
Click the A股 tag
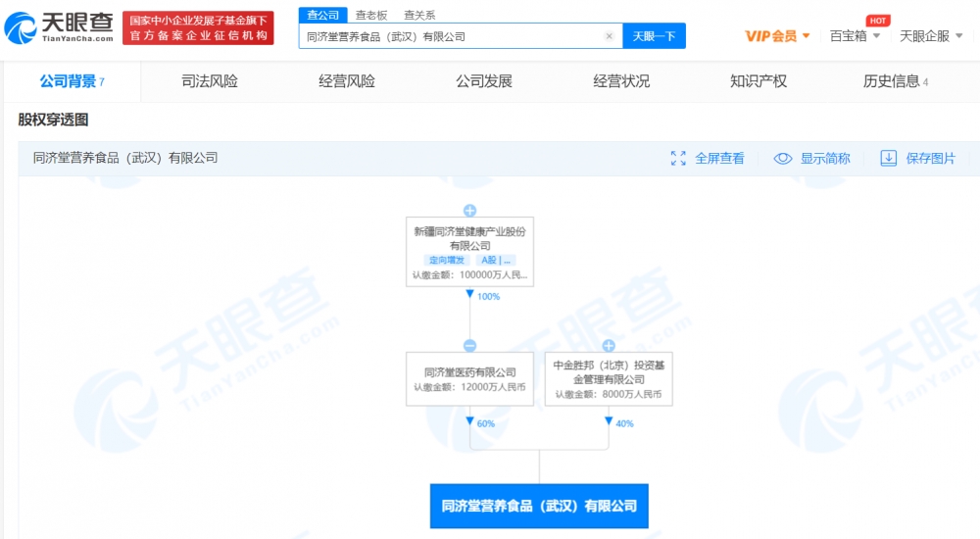tap(496, 260)
